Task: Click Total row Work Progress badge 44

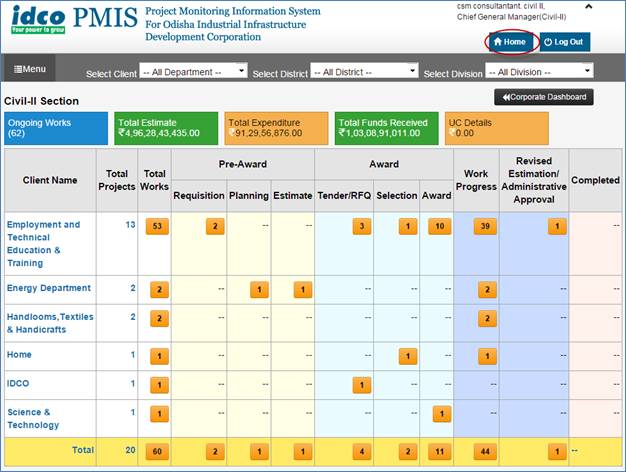Action: [485, 452]
